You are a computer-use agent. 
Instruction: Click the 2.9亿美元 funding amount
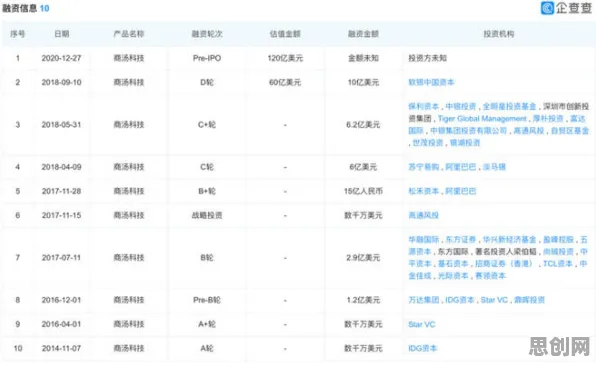tap(363, 258)
